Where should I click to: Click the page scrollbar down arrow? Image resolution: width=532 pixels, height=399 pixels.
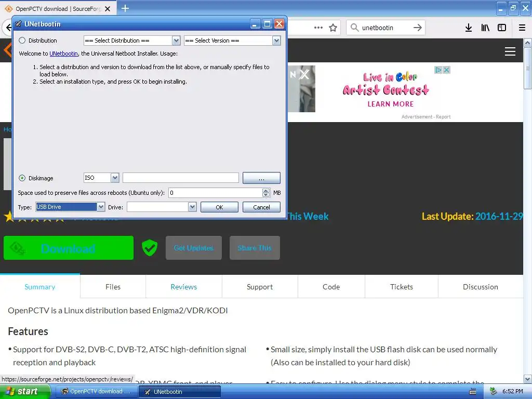[x=528, y=379]
